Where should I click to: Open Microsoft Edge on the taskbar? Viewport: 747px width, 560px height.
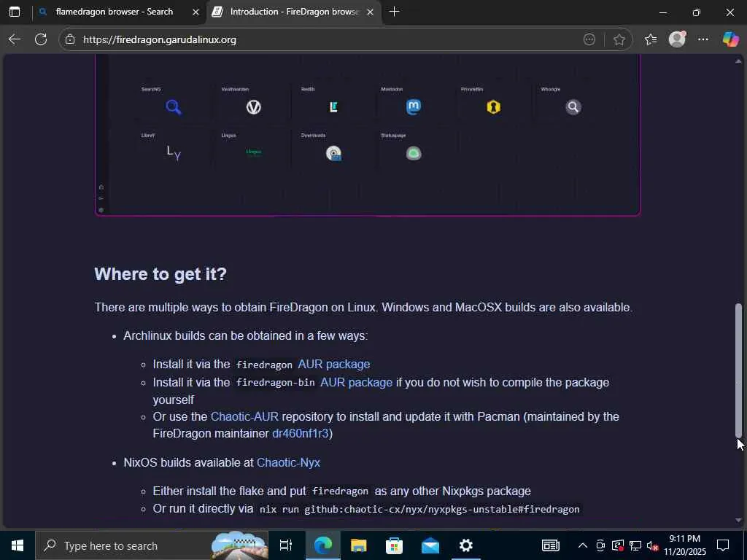[x=322, y=545]
